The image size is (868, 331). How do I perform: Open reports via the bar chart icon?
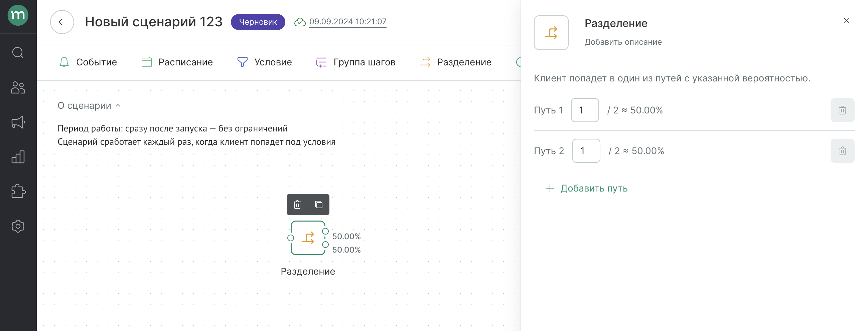tap(18, 157)
